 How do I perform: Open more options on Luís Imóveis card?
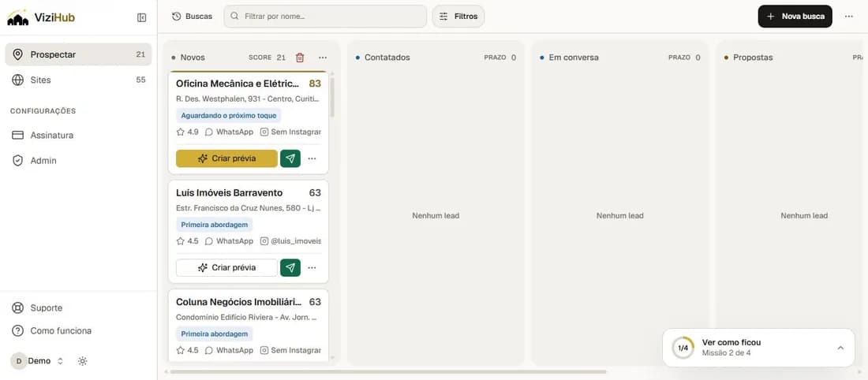312,268
